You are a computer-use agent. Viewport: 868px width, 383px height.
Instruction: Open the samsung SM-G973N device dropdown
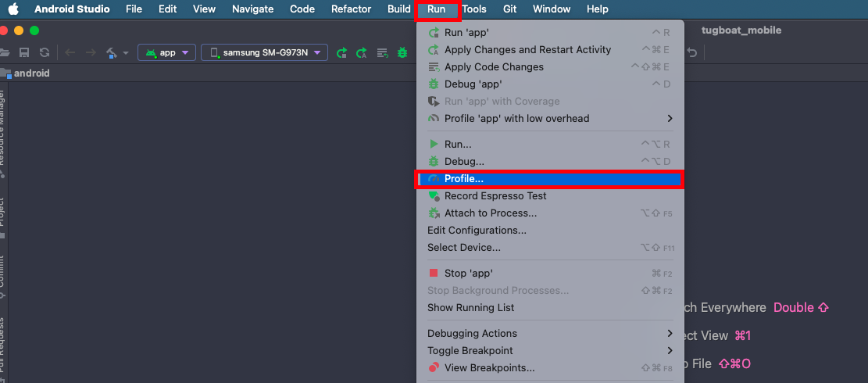coord(265,52)
